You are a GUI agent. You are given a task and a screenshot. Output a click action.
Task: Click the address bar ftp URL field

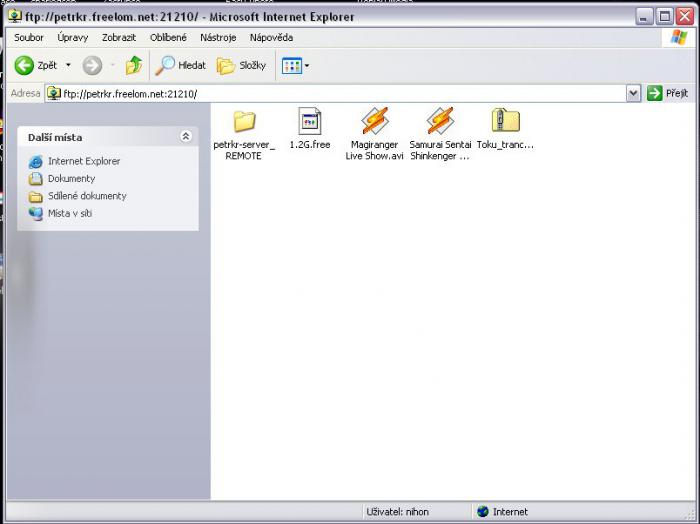coord(335,94)
